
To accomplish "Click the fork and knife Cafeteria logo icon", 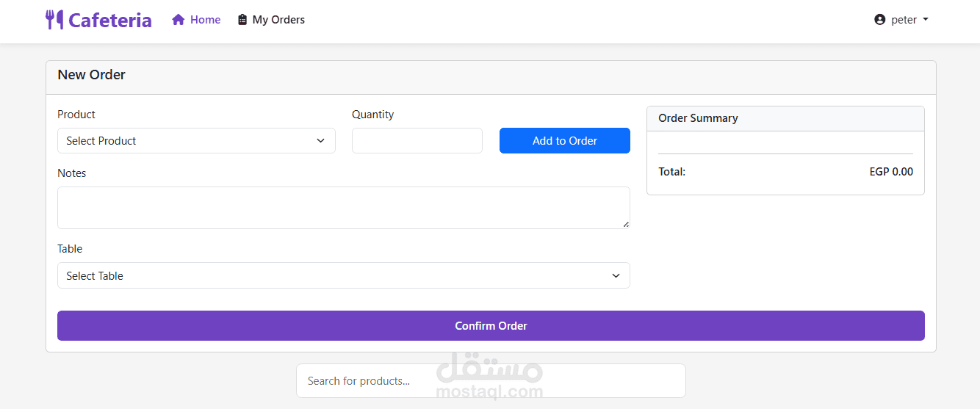I will 54,20.
